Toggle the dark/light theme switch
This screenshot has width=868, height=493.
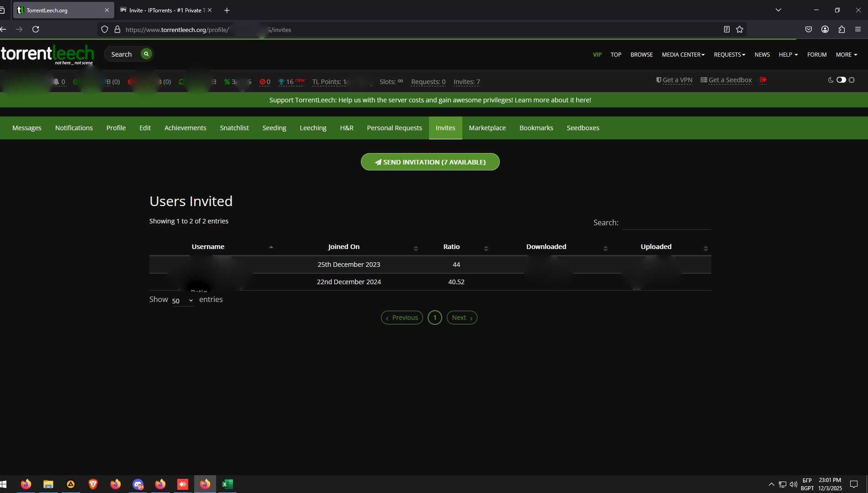pyautogui.click(x=841, y=80)
